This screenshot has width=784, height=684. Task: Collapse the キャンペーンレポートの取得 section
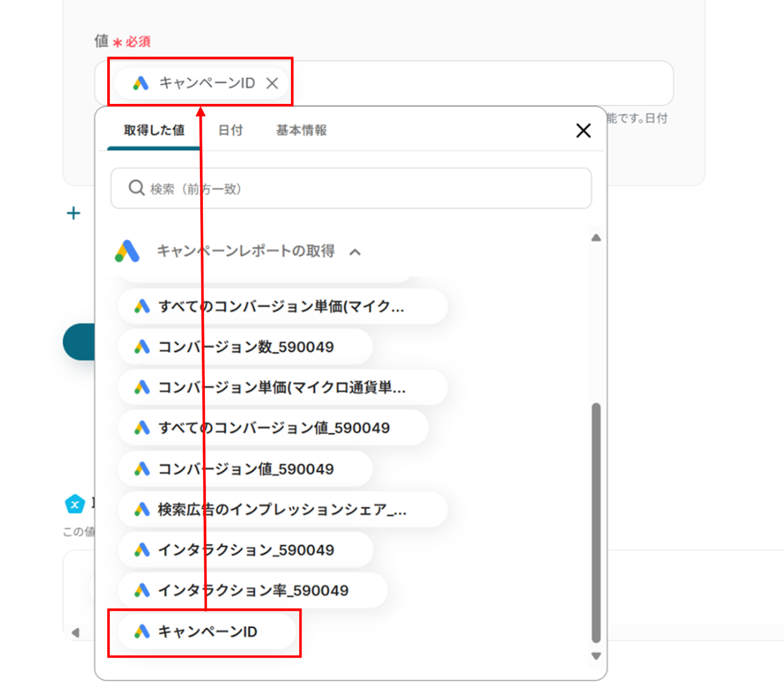pos(355,252)
